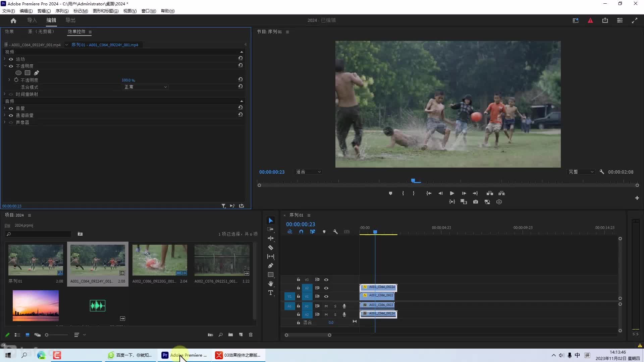Screen dimensions: 644x362
Task: Collapse the Opacity (不透明度) effect group
Action: tap(5, 66)
